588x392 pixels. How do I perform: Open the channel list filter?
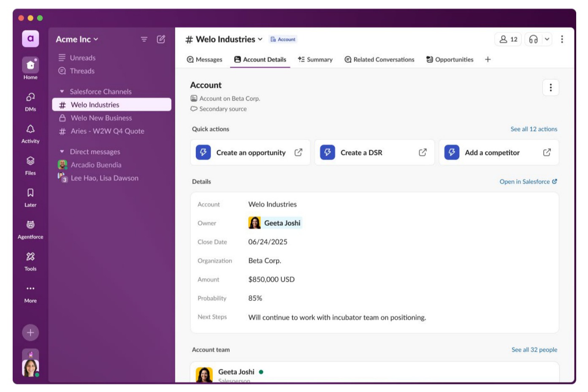click(144, 39)
